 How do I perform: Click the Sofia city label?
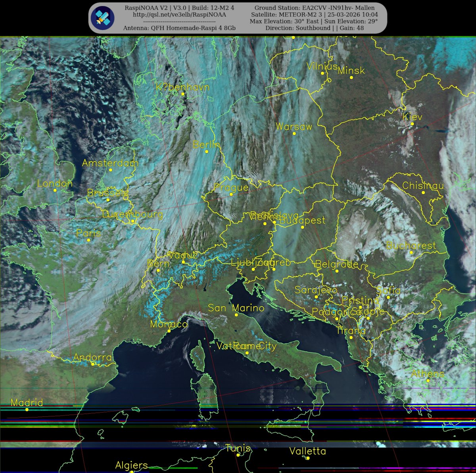(x=388, y=290)
